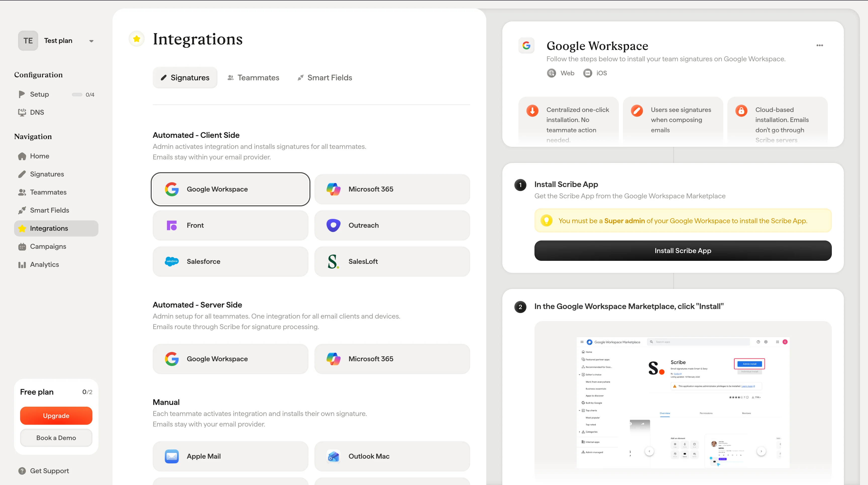This screenshot has width=868, height=485.
Task: Click the "Automated - Server Side" heading
Action: [197, 305]
